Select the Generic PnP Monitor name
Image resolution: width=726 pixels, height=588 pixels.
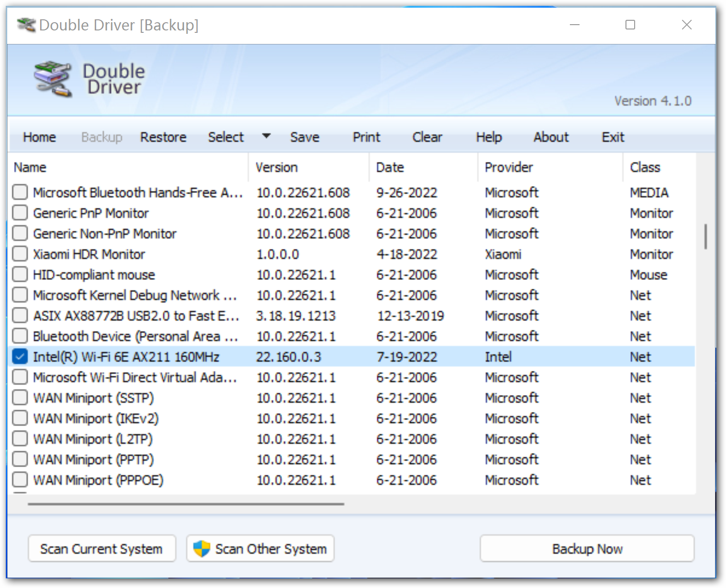pos(91,213)
